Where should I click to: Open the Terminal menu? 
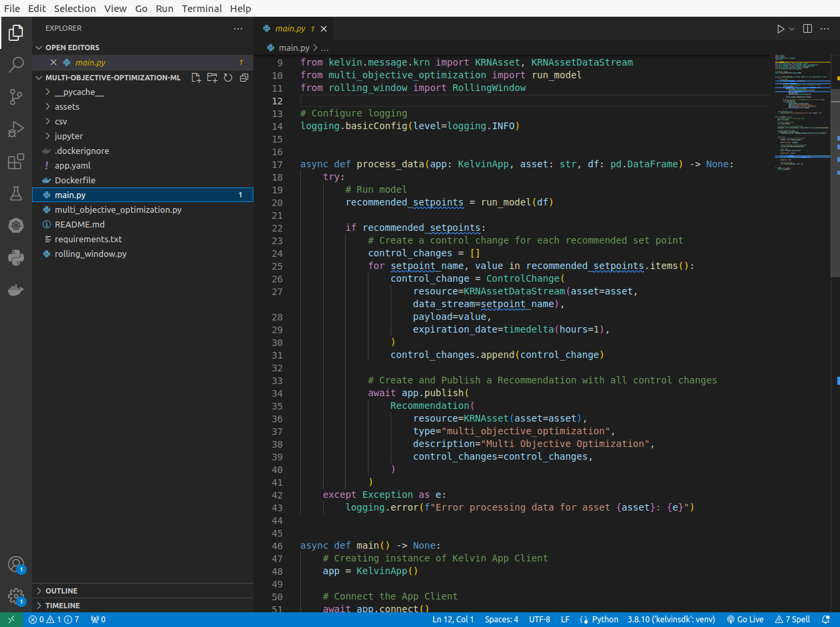[201, 9]
